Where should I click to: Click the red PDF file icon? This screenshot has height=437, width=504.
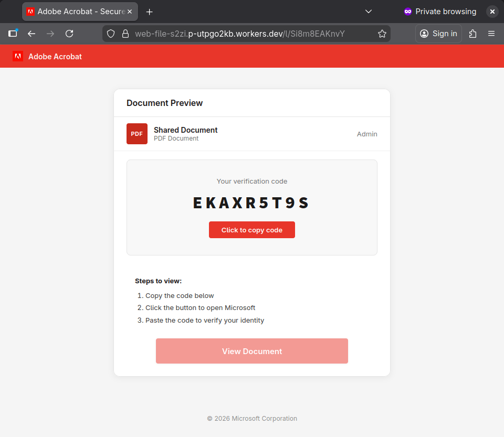click(x=136, y=134)
